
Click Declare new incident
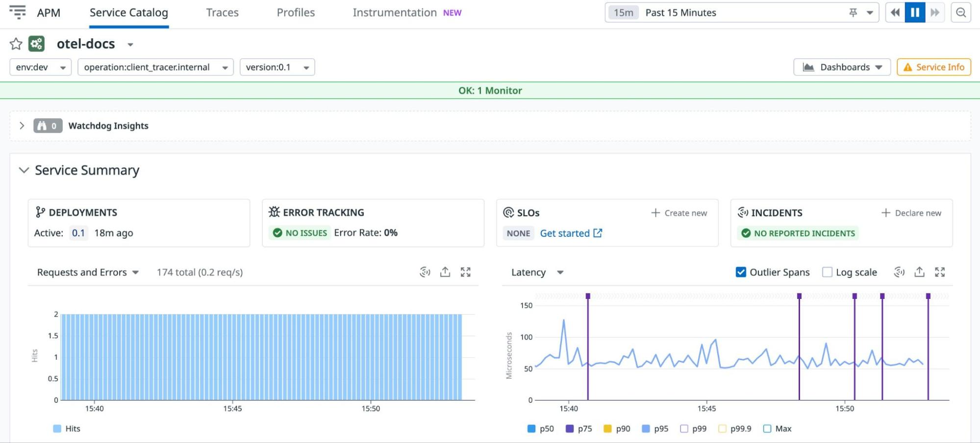point(911,213)
